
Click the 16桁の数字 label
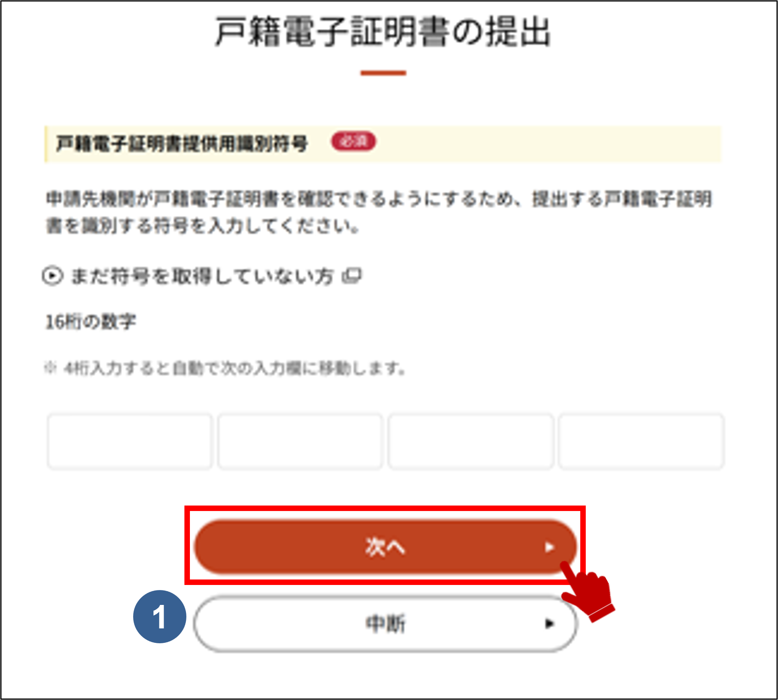click(x=91, y=322)
